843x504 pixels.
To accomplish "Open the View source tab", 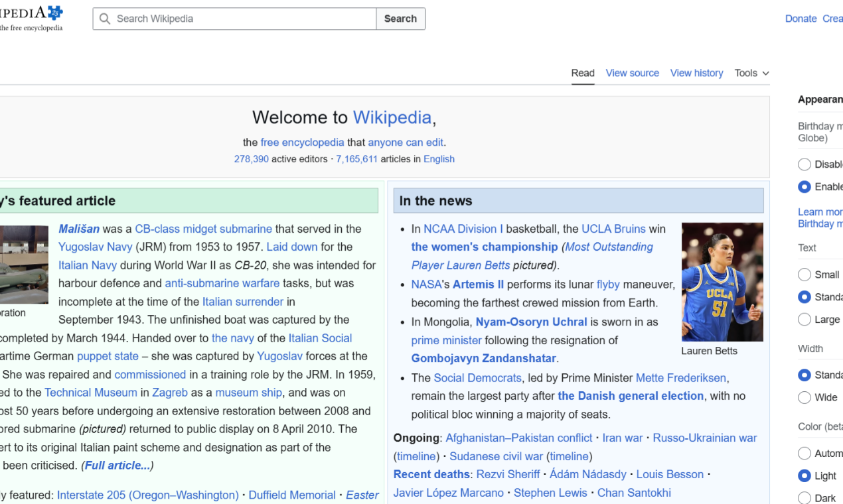I will [x=632, y=73].
